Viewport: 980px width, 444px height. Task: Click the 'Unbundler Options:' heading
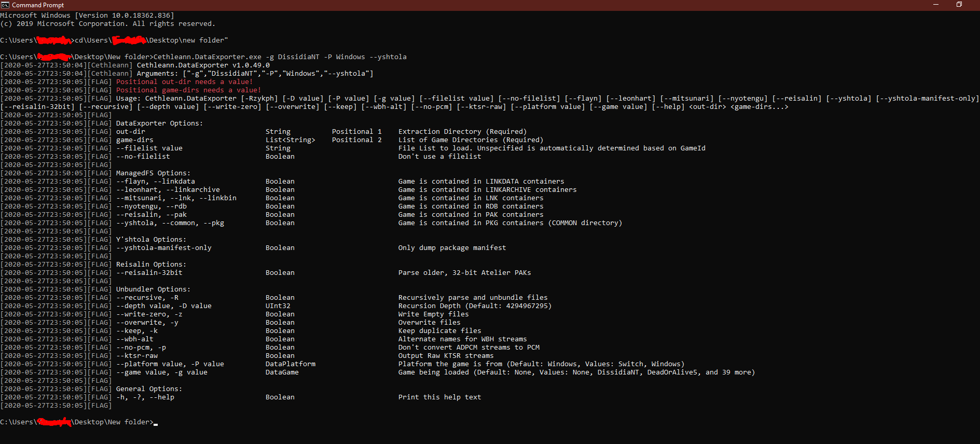click(x=154, y=289)
